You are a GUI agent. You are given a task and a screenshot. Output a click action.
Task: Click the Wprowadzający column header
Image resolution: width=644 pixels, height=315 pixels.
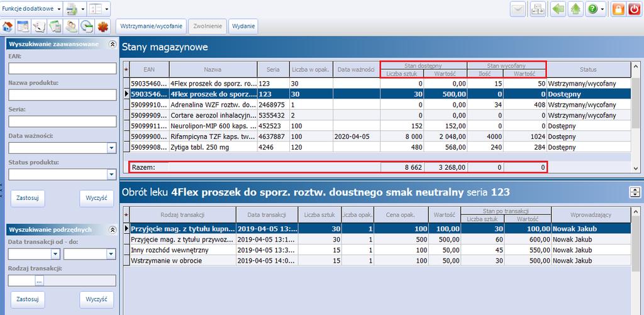591,215
